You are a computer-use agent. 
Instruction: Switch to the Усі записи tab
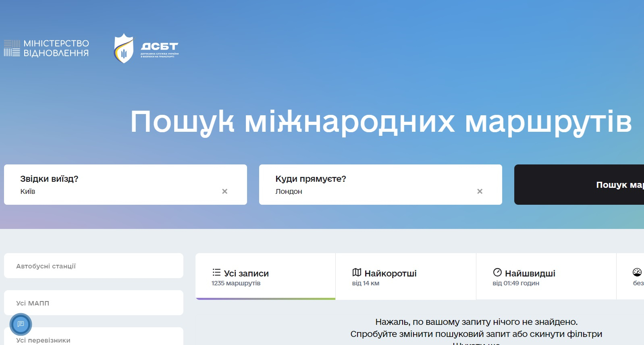265,277
